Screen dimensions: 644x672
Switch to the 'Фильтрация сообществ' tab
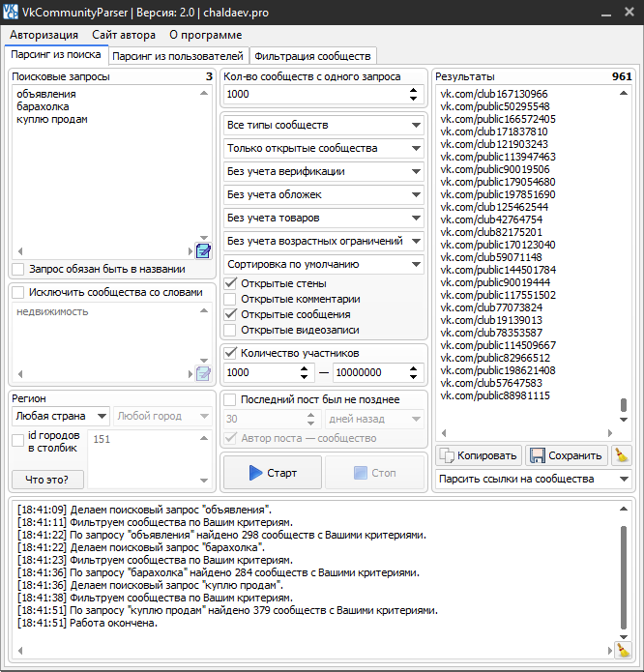[x=312, y=56]
